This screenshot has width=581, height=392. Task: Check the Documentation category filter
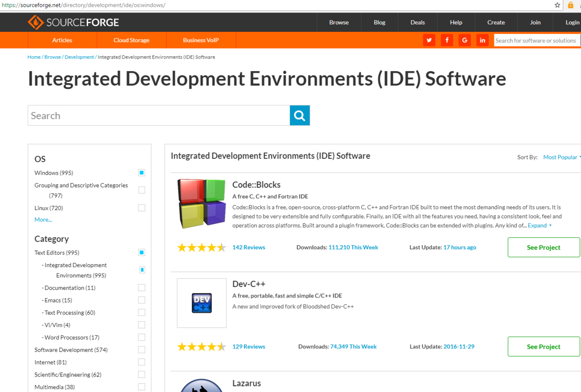[x=141, y=288]
